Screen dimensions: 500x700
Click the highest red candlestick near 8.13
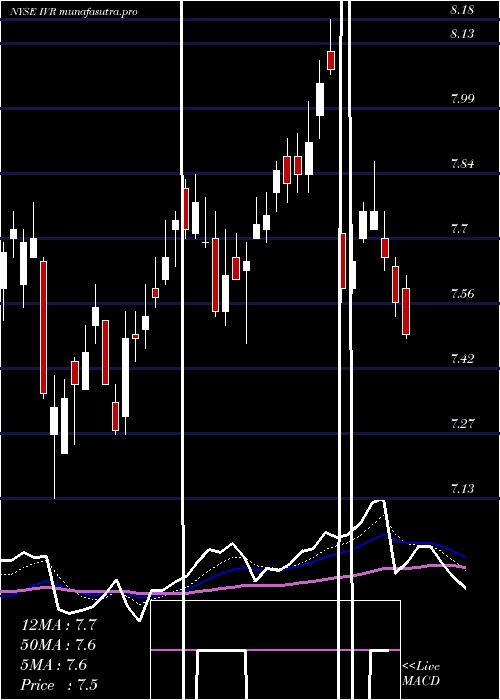coord(331,60)
